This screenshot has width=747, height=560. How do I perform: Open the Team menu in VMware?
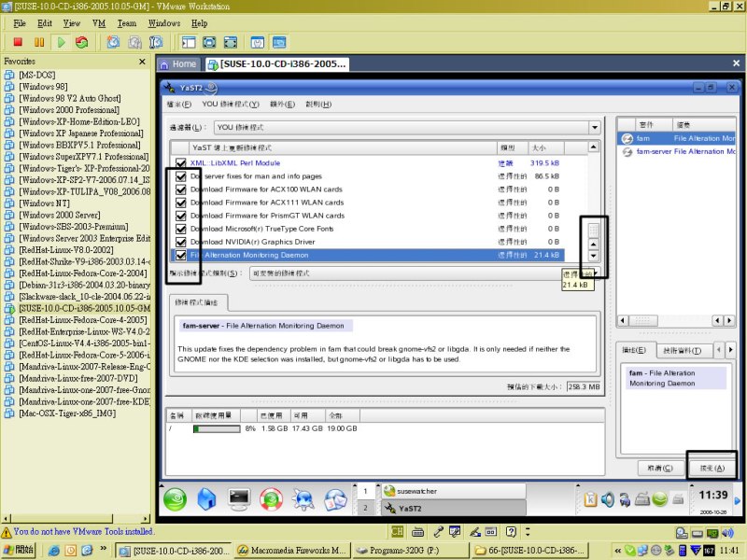(x=127, y=23)
